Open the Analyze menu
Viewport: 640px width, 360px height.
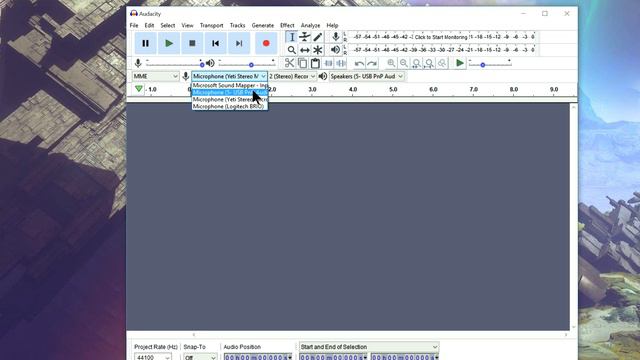click(310, 25)
